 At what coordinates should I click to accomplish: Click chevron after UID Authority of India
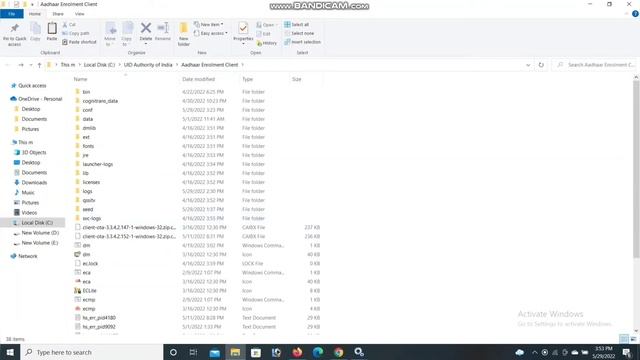pos(177,65)
